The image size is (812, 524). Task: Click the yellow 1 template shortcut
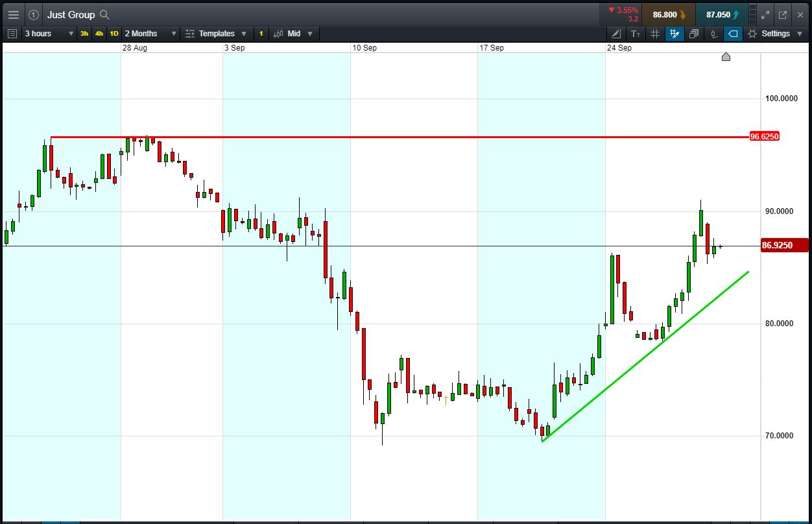[261, 34]
